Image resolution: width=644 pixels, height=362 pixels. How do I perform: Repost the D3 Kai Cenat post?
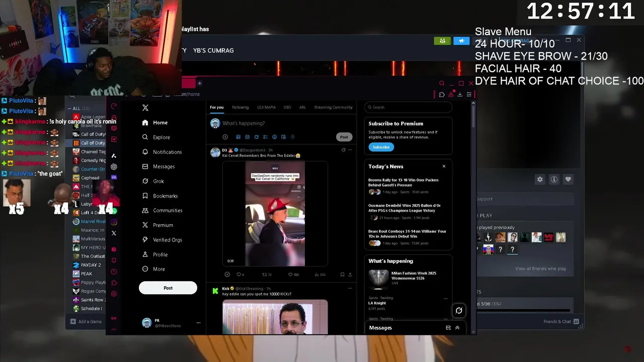tap(265, 275)
